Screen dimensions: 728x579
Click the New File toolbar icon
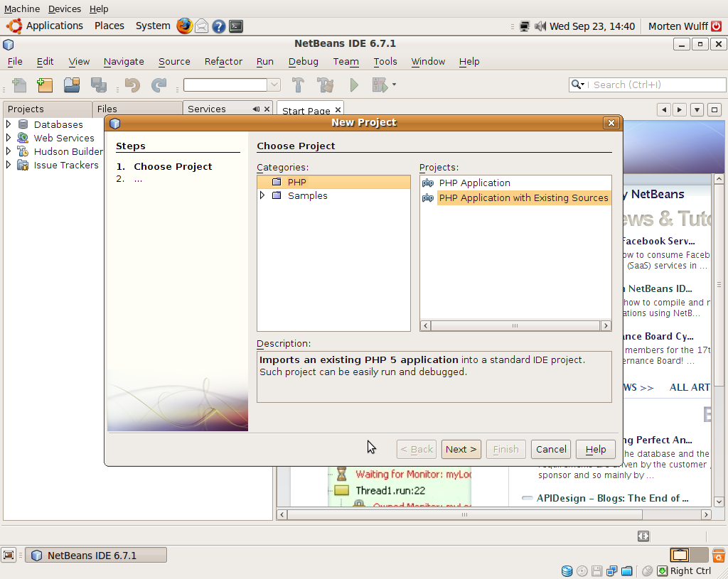point(19,85)
